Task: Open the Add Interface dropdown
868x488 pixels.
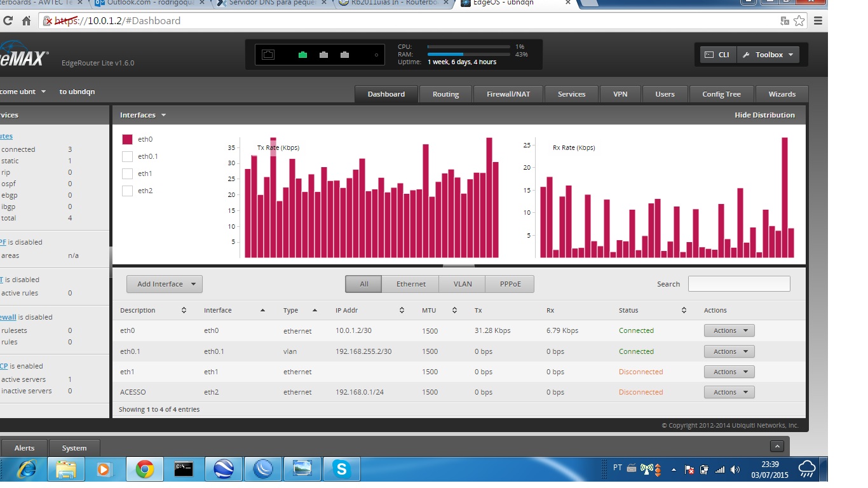Action: (x=165, y=284)
